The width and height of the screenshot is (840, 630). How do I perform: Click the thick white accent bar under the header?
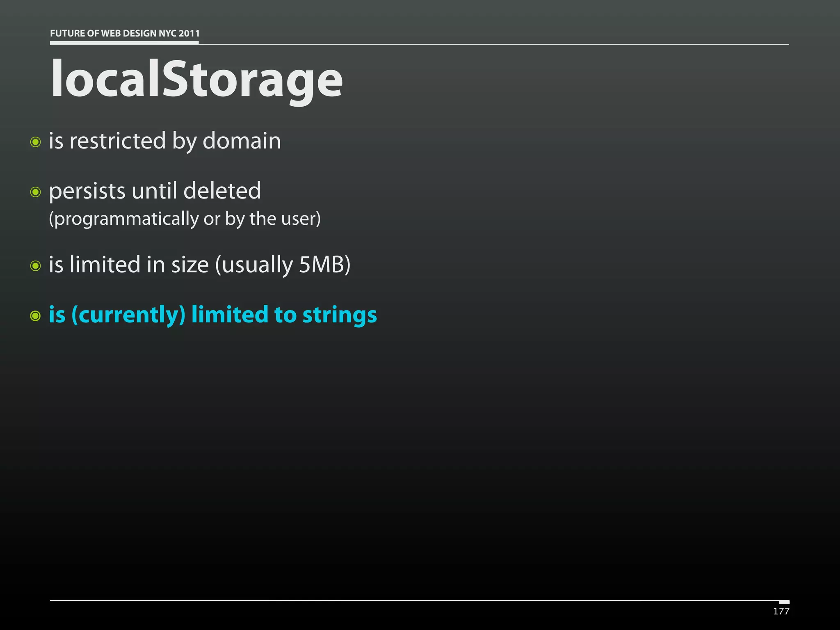click(124, 42)
